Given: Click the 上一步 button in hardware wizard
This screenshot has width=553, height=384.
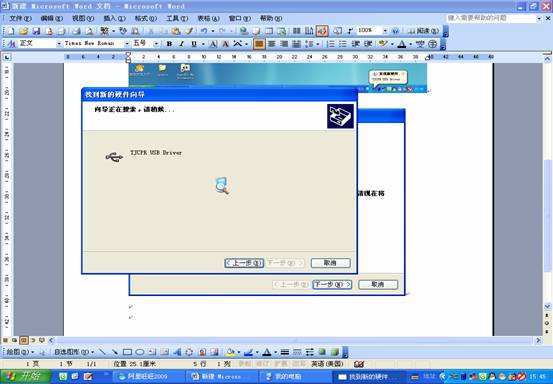Looking at the screenshot, I should (244, 263).
